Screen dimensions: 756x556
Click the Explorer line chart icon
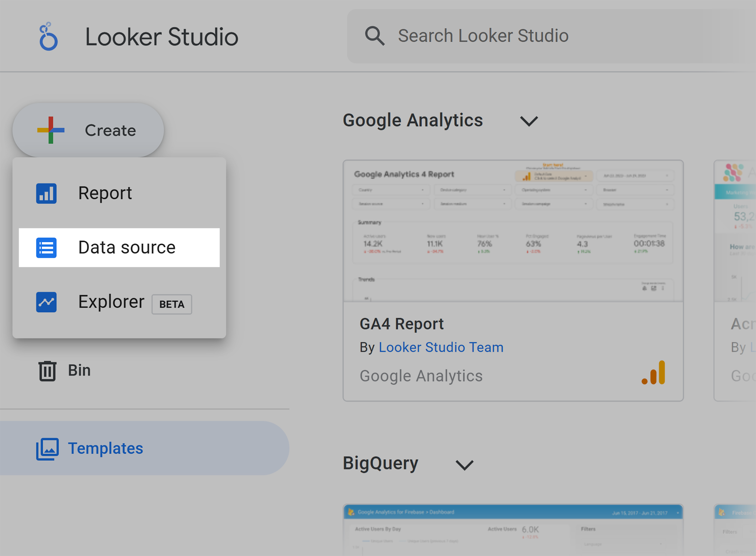pos(46,302)
